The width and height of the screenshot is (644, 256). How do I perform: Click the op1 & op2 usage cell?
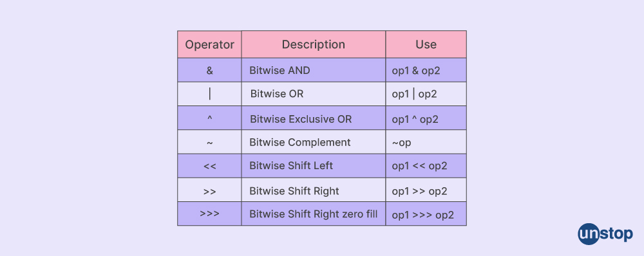[426, 70]
